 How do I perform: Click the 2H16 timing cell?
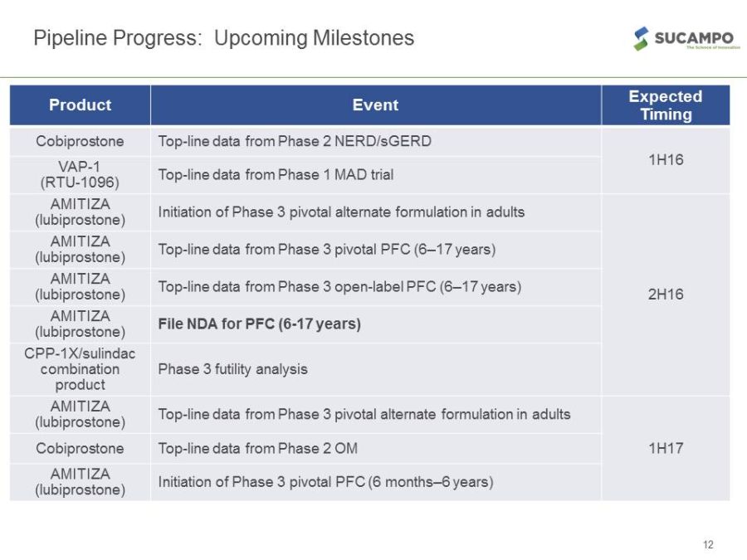pos(665,295)
